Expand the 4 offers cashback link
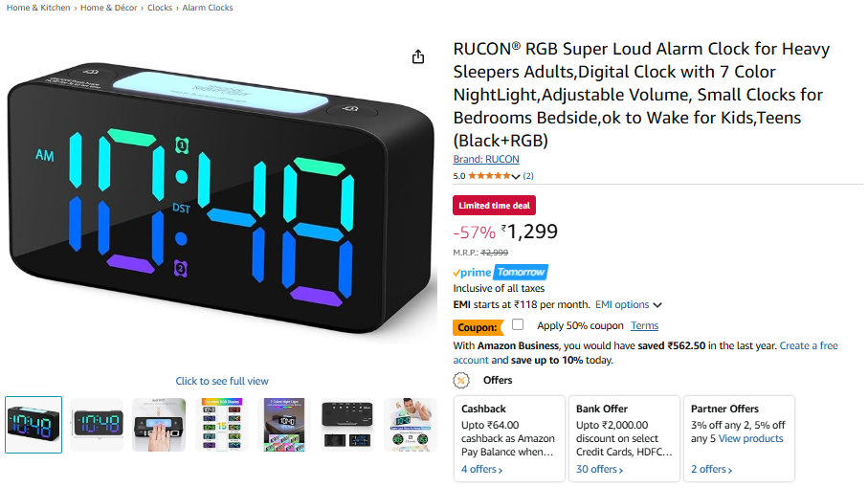 [x=481, y=469]
